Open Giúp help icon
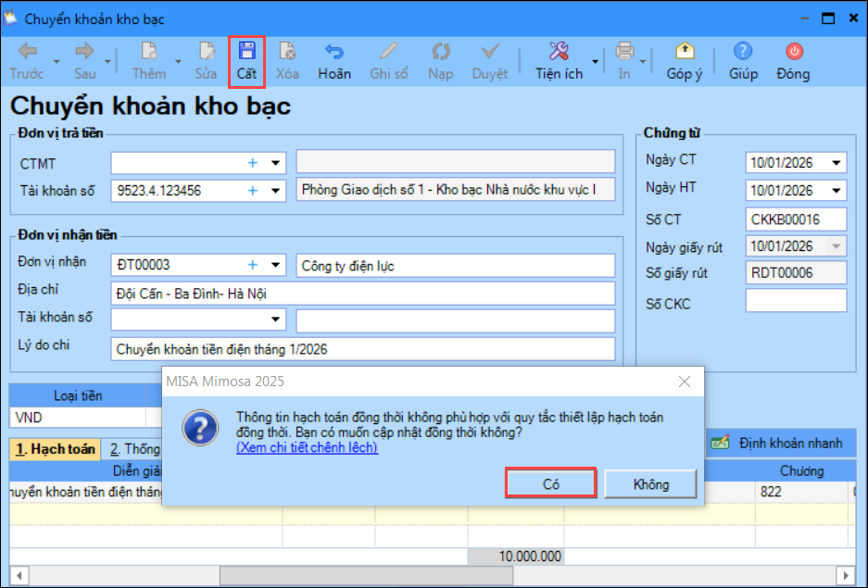Image resolution: width=868 pixels, height=588 pixels. click(x=742, y=52)
